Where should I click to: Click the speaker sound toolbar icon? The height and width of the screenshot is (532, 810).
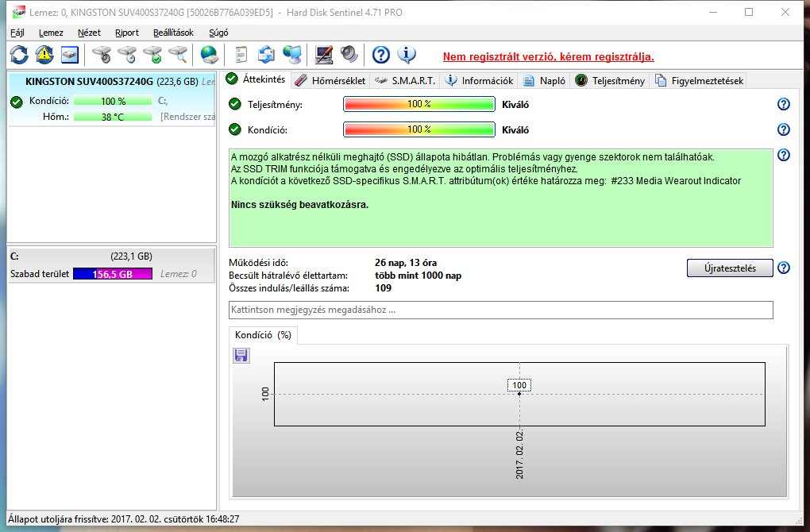point(349,54)
